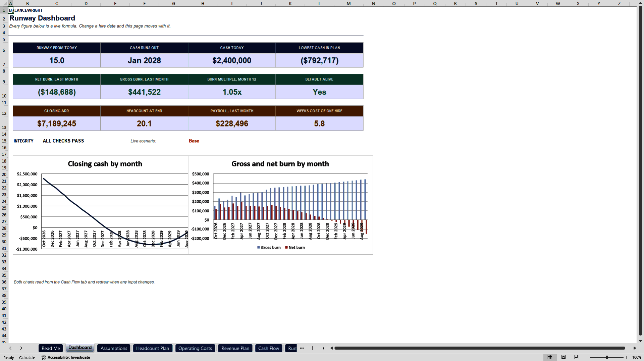Select the 5.8 weeks cost cell

click(x=319, y=123)
